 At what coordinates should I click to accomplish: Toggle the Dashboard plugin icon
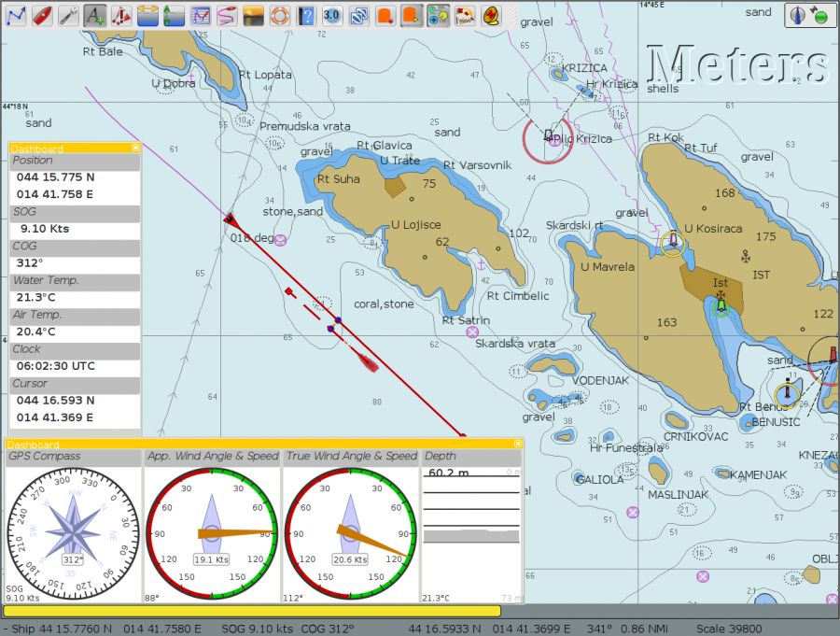[x=438, y=15]
